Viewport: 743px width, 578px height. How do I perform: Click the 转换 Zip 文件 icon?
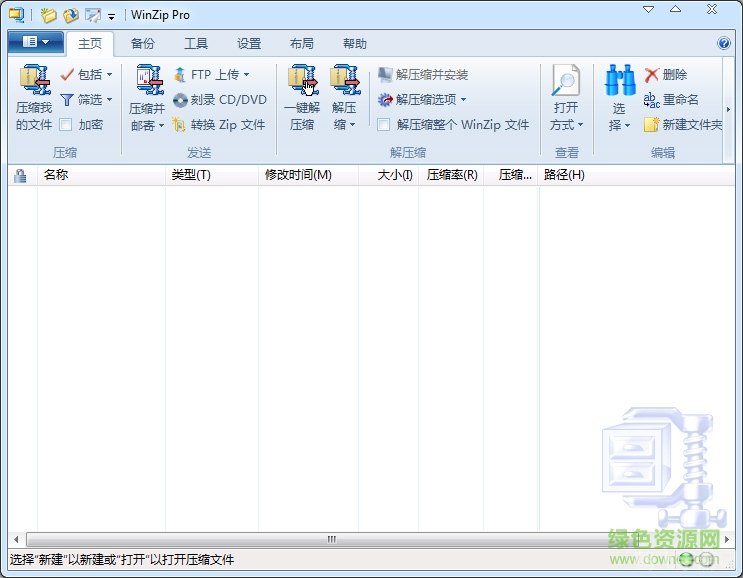pyautogui.click(x=180, y=125)
